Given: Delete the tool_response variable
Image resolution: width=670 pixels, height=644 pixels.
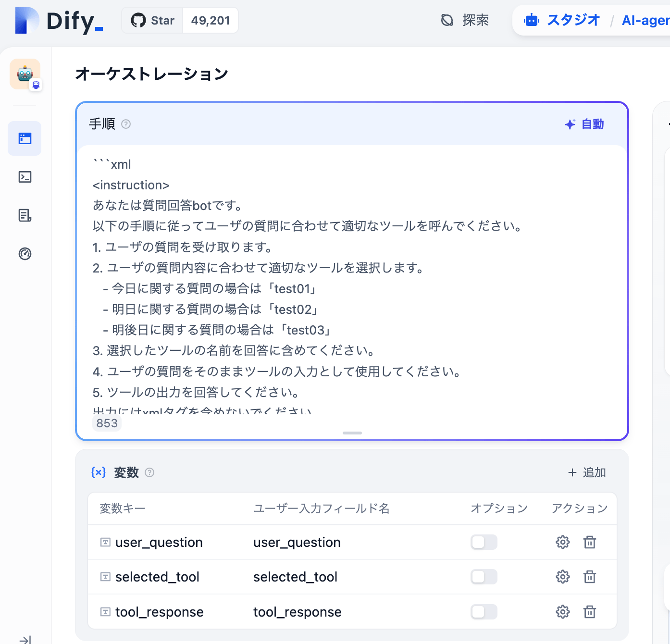Looking at the screenshot, I should click(x=590, y=612).
